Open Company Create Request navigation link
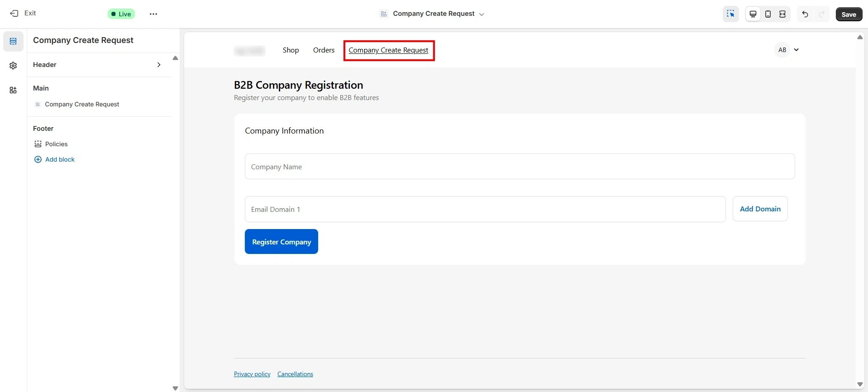This screenshot has height=392, width=868. [x=388, y=50]
